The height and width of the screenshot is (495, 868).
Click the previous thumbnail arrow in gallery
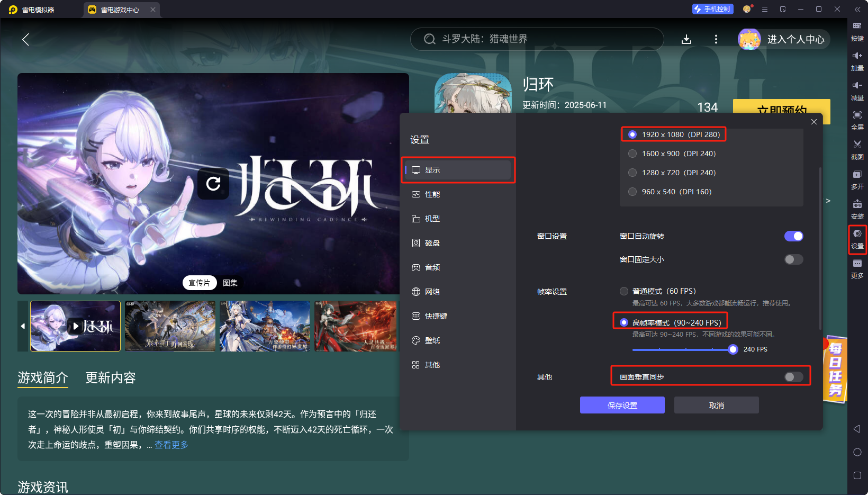23,326
